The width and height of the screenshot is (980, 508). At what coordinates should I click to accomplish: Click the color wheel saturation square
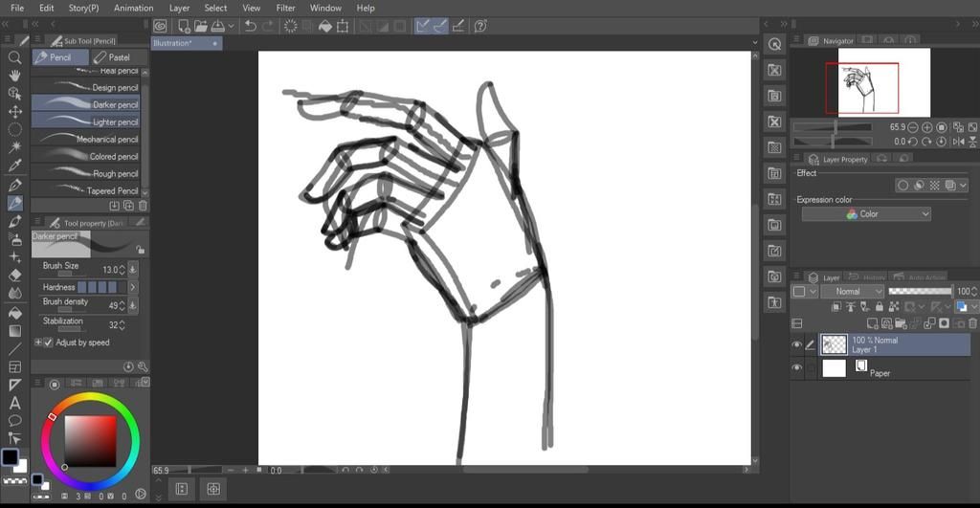click(x=90, y=441)
